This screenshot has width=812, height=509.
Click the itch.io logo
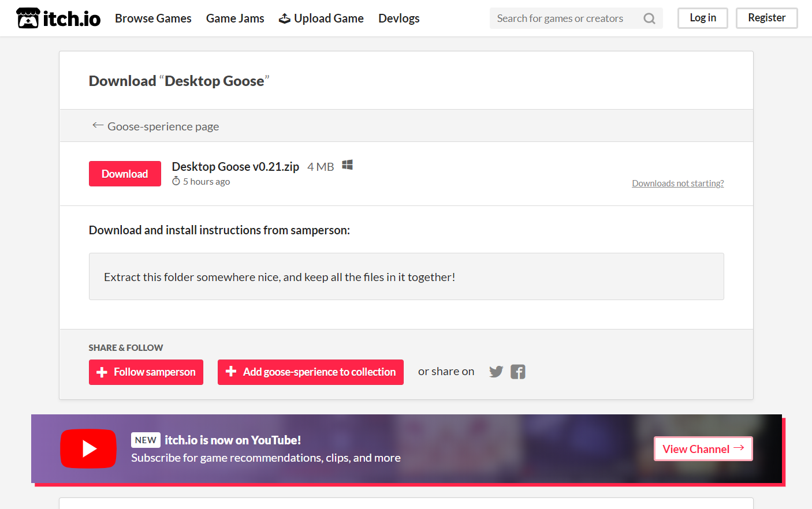pos(58,18)
